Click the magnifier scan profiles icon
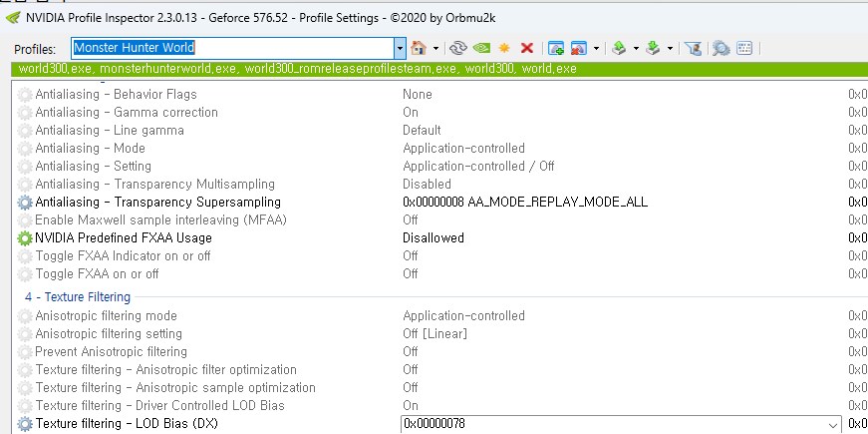Image resolution: width=868 pixels, height=434 pixels. tap(721, 48)
